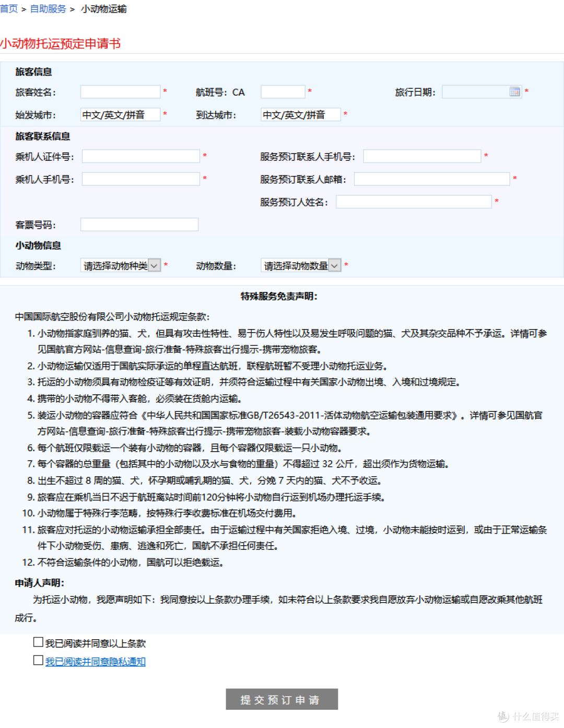Image resolution: width=564 pixels, height=728 pixels.
Task: Click the 小动物信息 section header
Action: [38, 245]
